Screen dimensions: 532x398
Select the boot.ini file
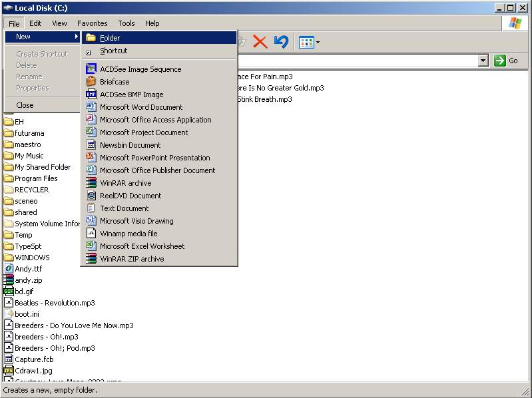[x=22, y=314]
